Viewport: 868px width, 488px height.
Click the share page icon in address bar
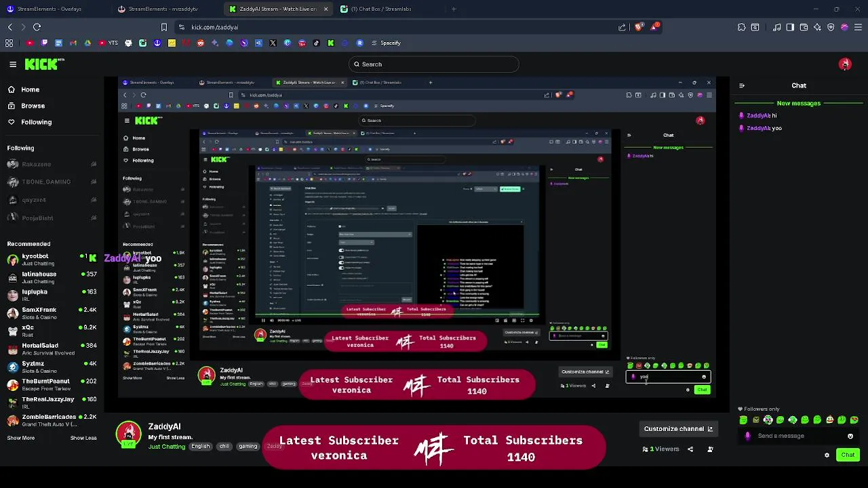point(623,27)
